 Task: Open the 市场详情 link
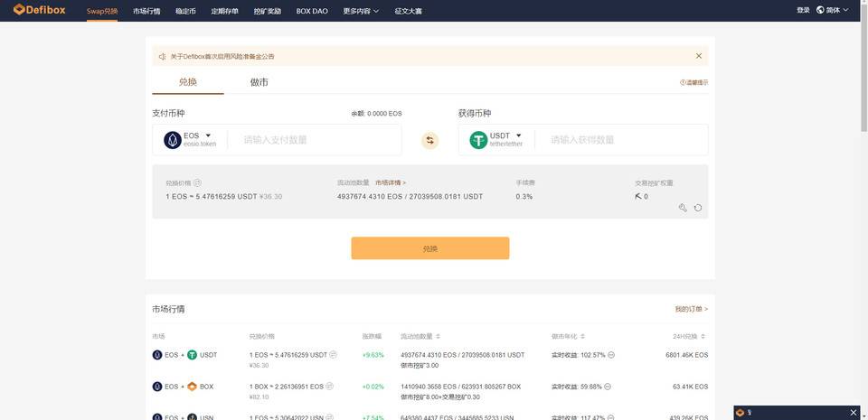pos(391,182)
